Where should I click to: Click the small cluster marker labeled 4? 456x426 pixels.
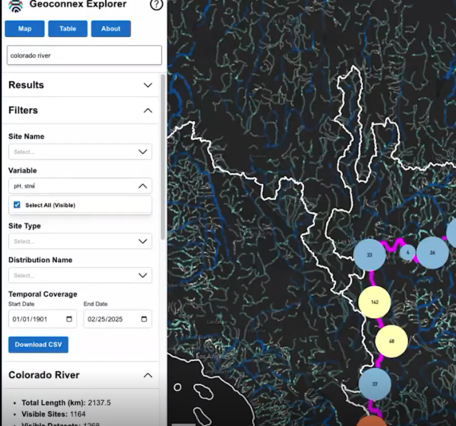[x=407, y=252]
